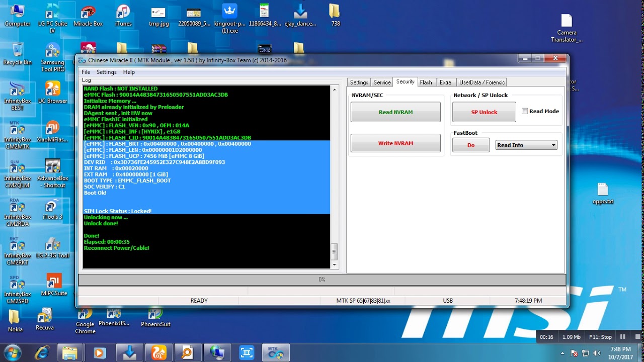Screen dimensions: 644x362
Task: Click the Read NVRAM button
Action: (x=395, y=112)
